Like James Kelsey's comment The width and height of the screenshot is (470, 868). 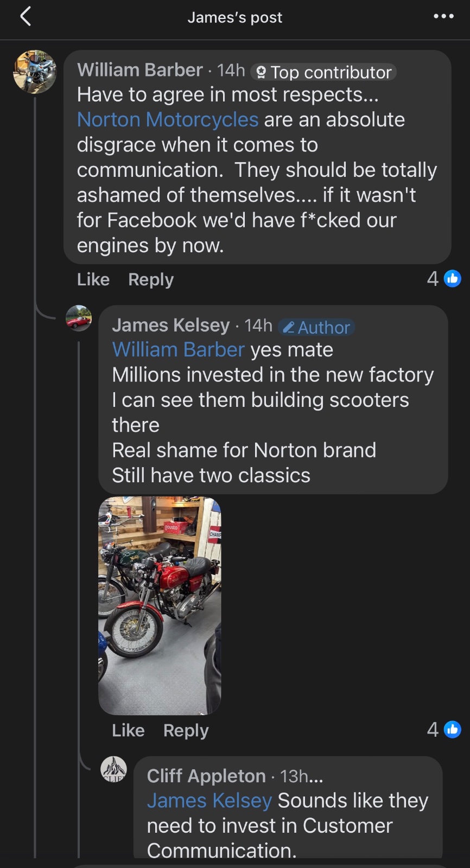(128, 730)
